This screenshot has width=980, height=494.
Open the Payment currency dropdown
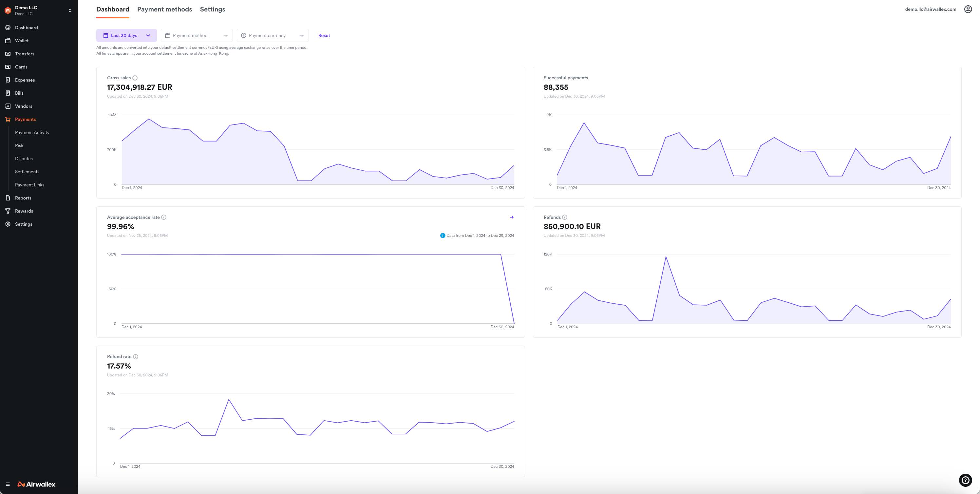(273, 35)
